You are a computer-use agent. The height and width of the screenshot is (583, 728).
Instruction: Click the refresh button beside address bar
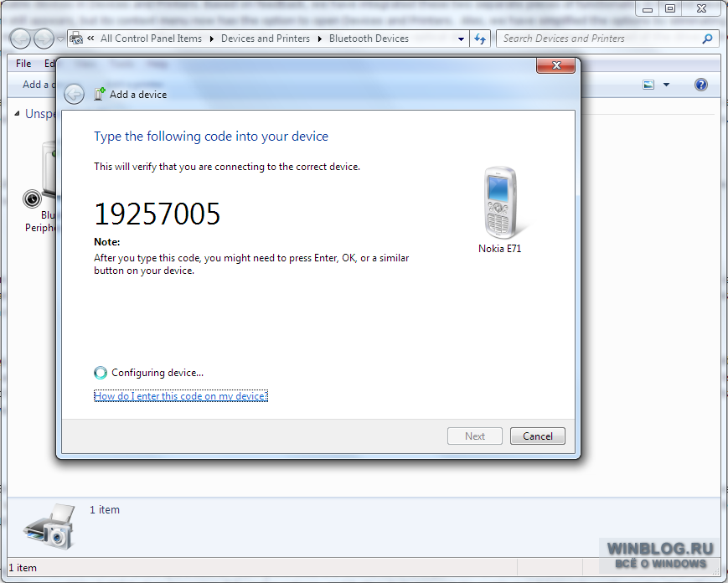(x=480, y=39)
